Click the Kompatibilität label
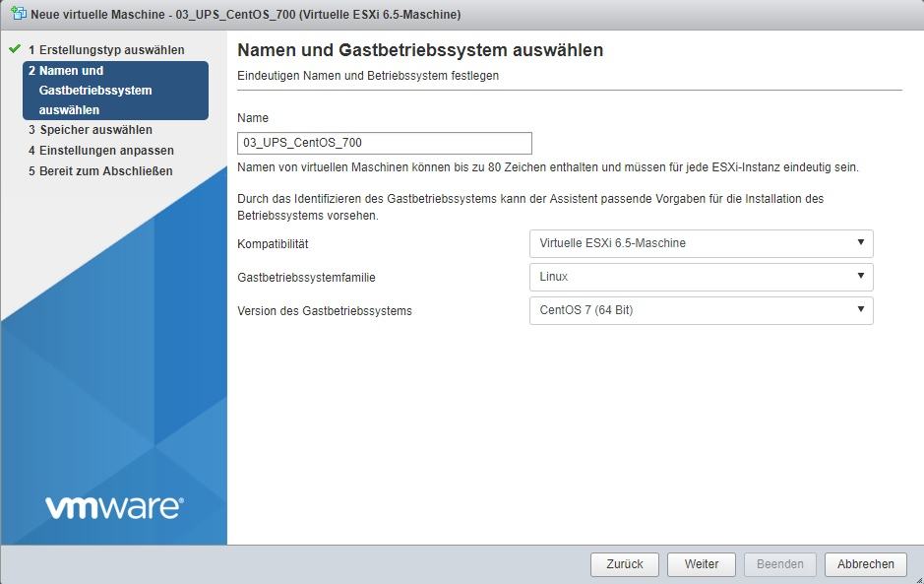This screenshot has width=924, height=584. pyautogui.click(x=273, y=244)
